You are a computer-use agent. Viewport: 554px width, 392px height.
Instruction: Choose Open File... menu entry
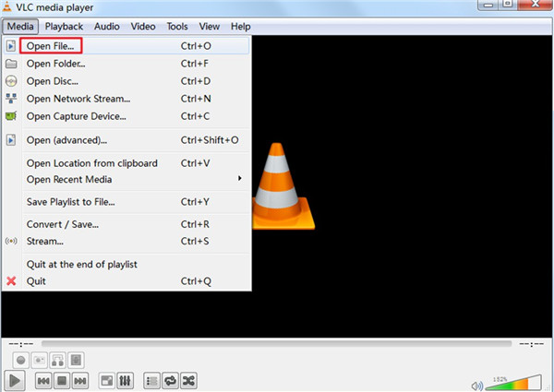tap(126, 46)
